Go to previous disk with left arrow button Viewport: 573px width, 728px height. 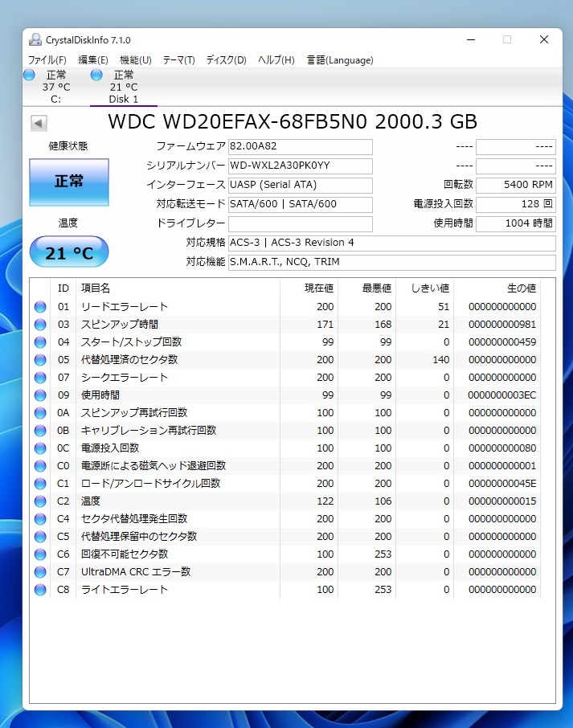39,123
